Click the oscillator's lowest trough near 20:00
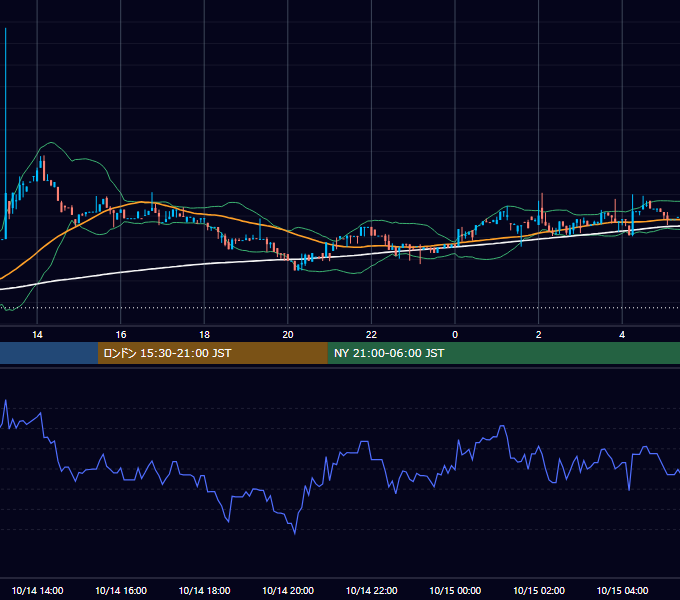The image size is (680, 600). 295,532
